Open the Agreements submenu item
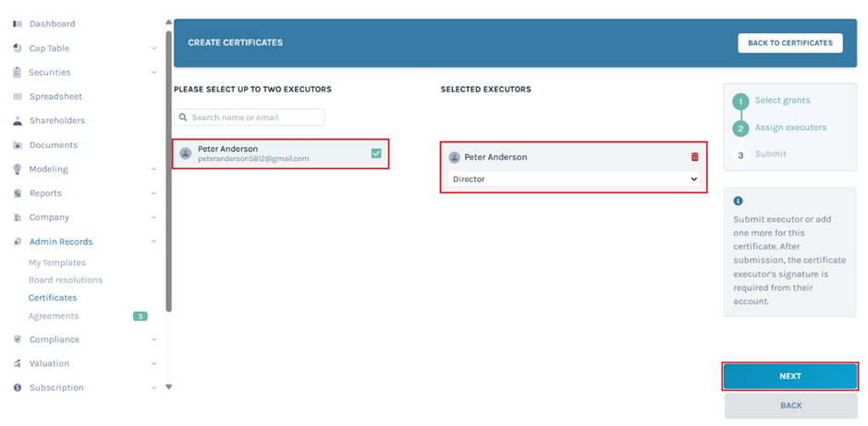868x426 pixels. (x=54, y=316)
